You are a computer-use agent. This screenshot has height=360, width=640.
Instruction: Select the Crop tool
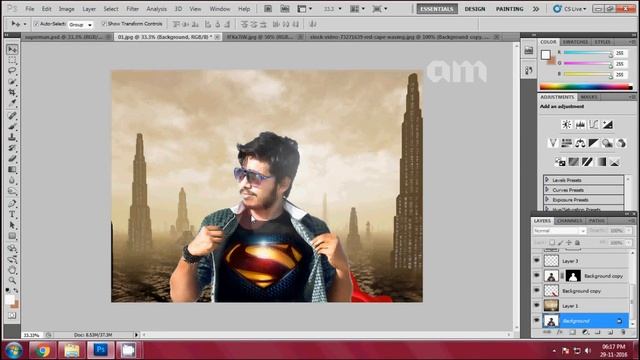12,93
